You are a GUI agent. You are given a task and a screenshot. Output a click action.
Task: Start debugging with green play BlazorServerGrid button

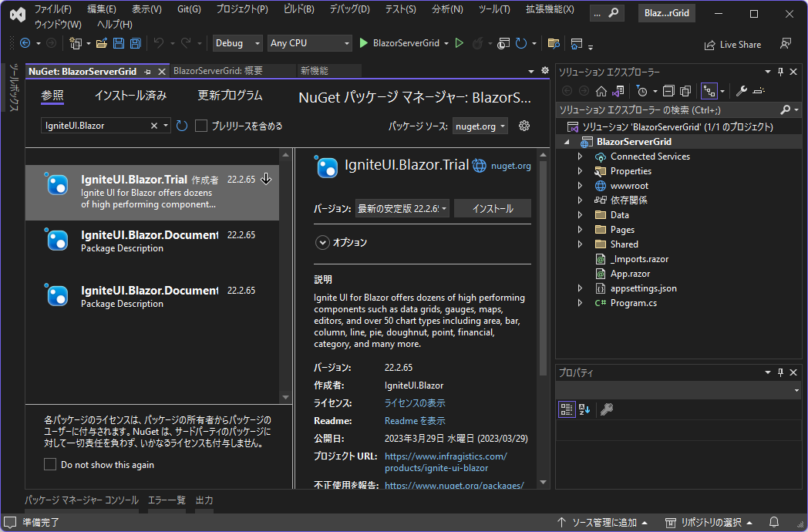pos(399,43)
